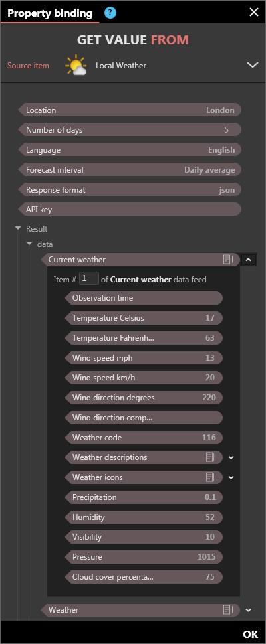
Task: Close the Property binding dialog
Action: 254,13
